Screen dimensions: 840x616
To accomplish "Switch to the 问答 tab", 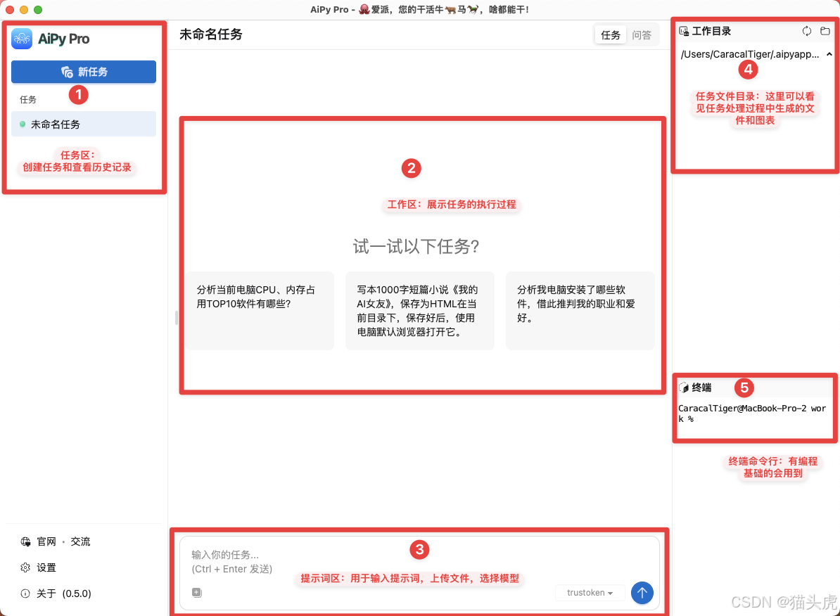I will [641, 35].
